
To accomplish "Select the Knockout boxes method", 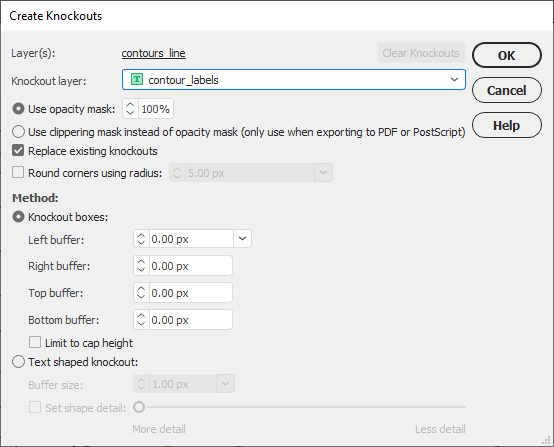I will (18, 217).
